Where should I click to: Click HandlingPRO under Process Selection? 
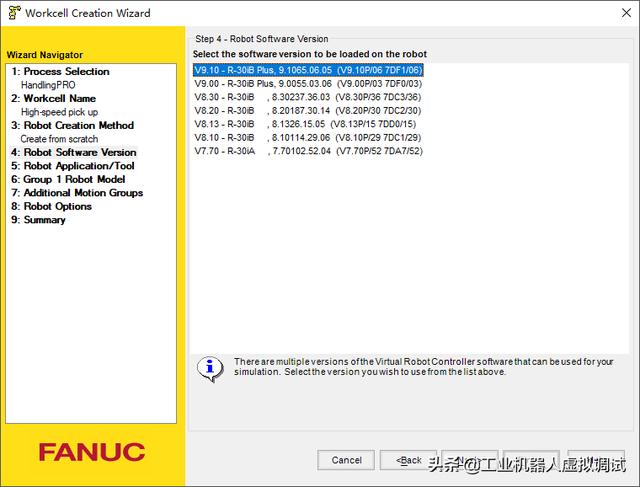tap(48, 85)
